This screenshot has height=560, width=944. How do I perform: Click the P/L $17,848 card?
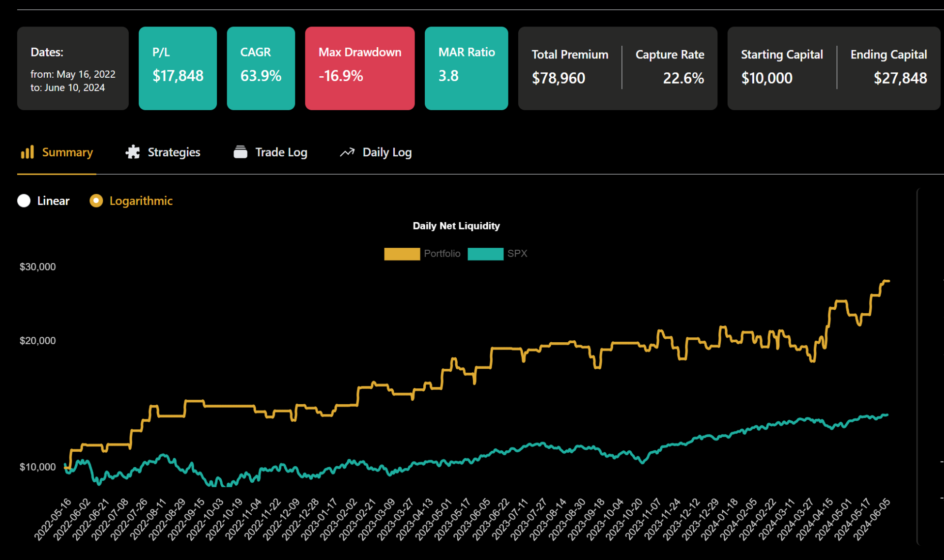click(x=177, y=68)
